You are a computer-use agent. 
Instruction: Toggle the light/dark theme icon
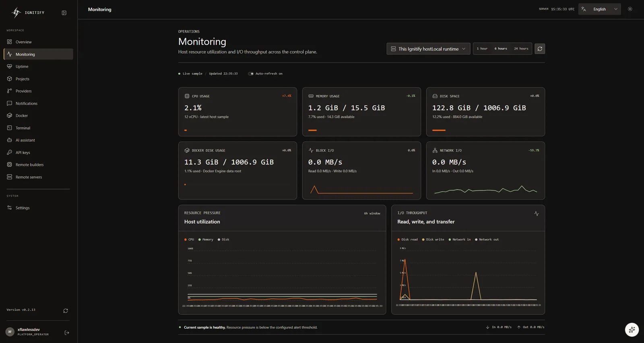[630, 9]
